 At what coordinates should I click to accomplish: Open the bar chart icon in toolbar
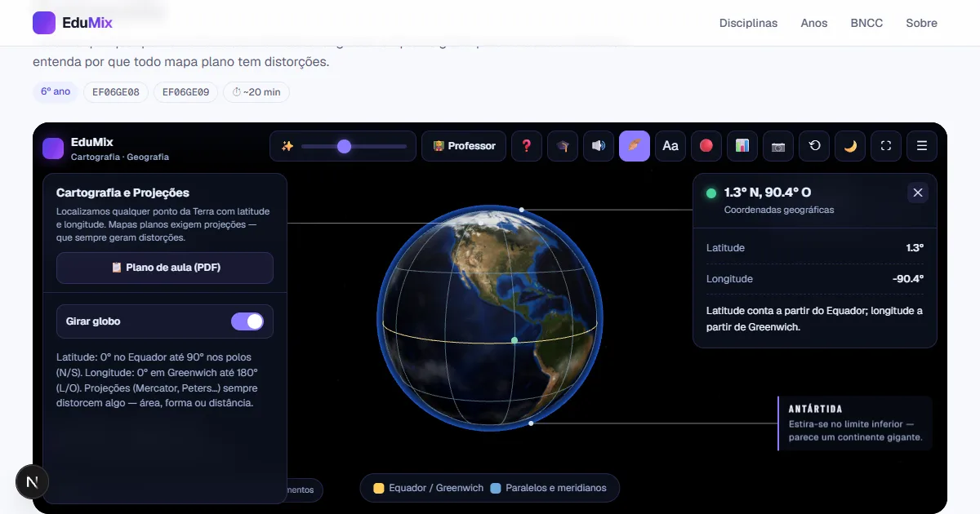click(742, 146)
